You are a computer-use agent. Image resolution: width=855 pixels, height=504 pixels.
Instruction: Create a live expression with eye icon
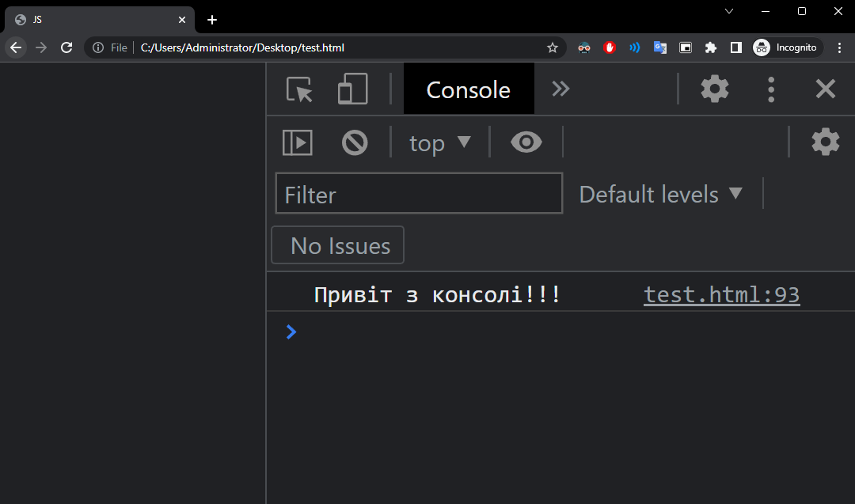point(526,142)
